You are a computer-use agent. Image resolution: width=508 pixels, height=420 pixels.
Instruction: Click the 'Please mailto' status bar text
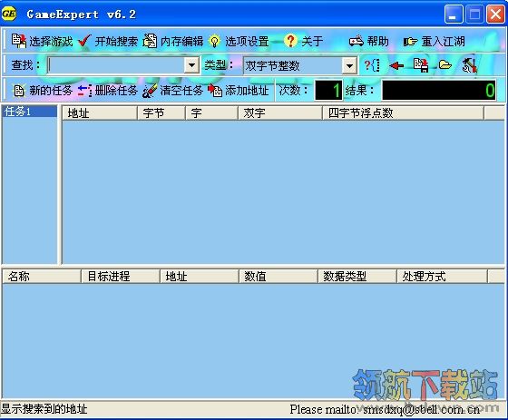385,409
